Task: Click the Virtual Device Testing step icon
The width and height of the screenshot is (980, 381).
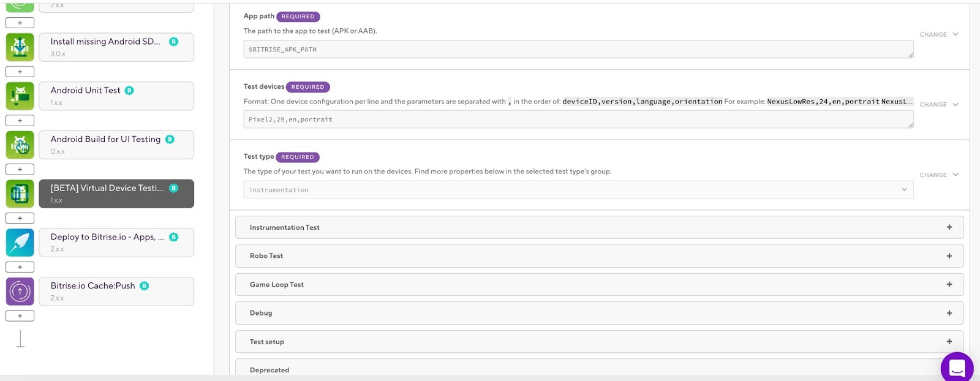Action: tap(20, 194)
